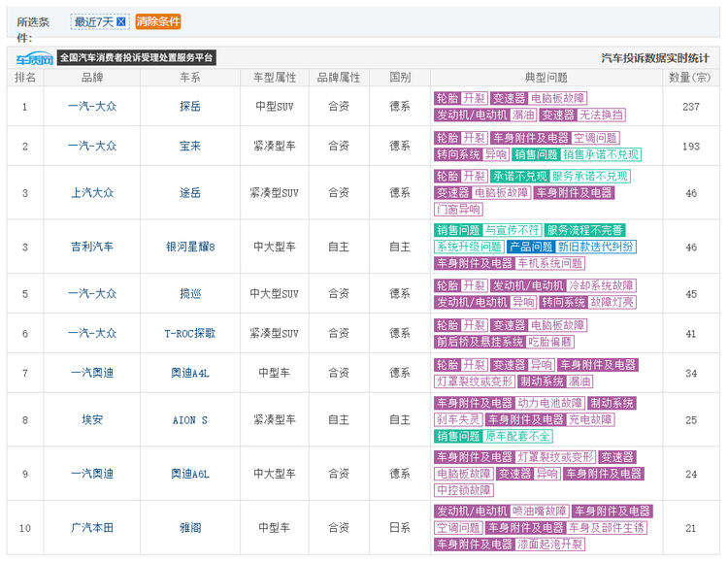This screenshot has width=728, height=562.
Task: Click the 原车配套不全 tag
Action: click(x=517, y=436)
